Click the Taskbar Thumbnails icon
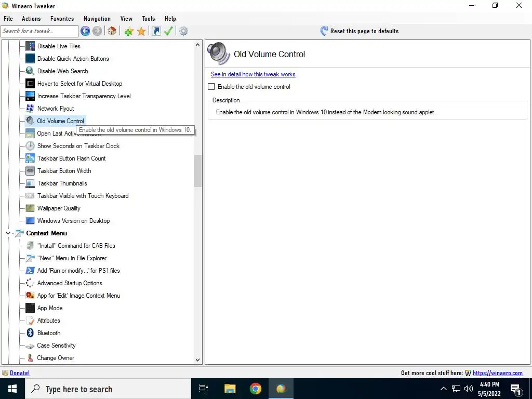This screenshot has width=532, height=399. click(x=30, y=183)
